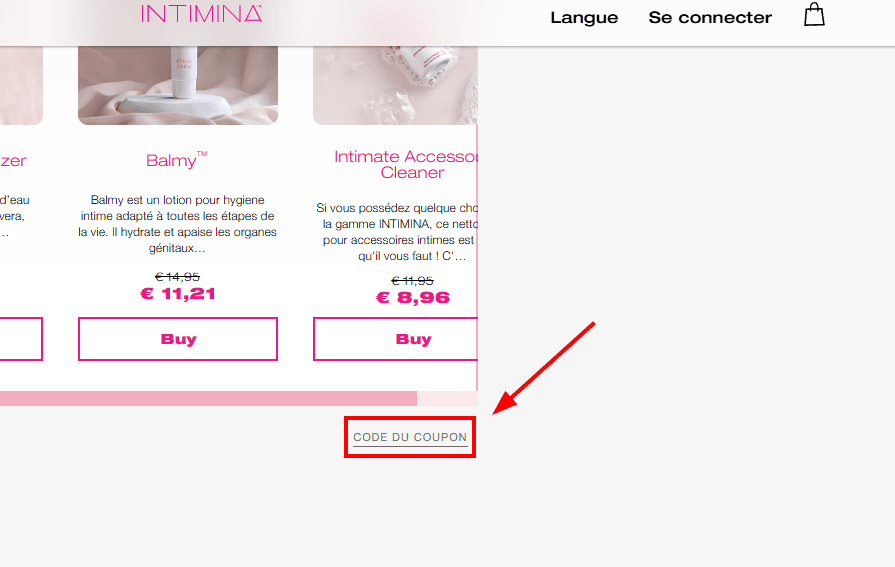Click the partially visible product image at left
Image resolution: width=895 pixels, height=567 pixels.
pos(21,85)
